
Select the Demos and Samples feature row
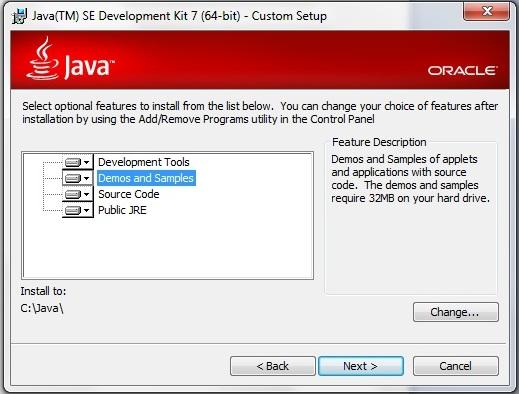(x=146, y=178)
